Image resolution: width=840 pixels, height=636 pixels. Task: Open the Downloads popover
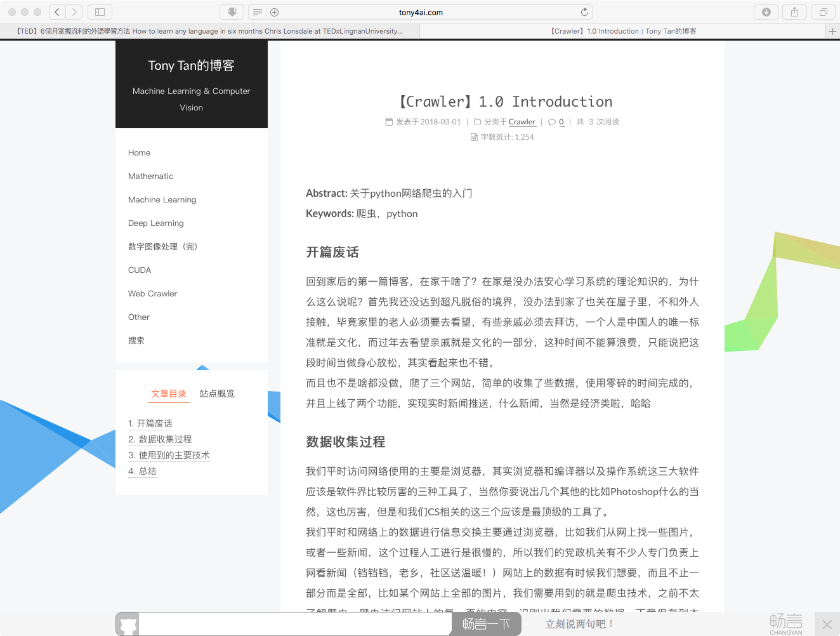(x=766, y=12)
